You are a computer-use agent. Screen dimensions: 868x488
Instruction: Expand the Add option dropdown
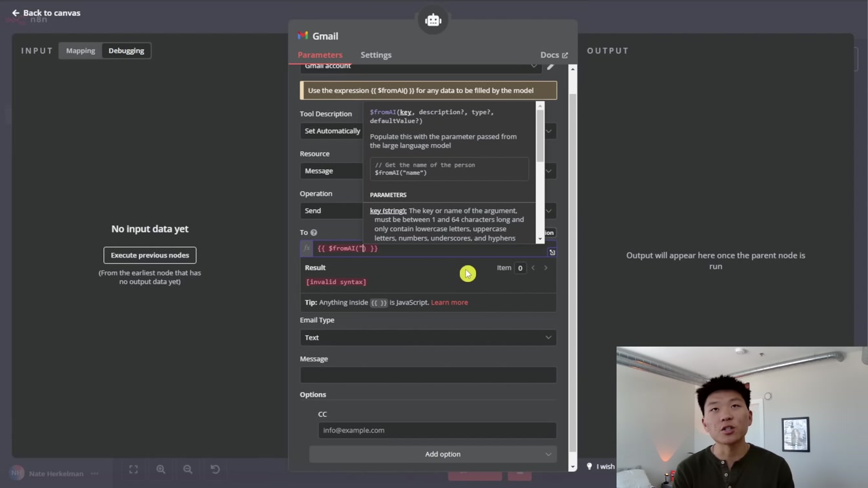pos(433,454)
